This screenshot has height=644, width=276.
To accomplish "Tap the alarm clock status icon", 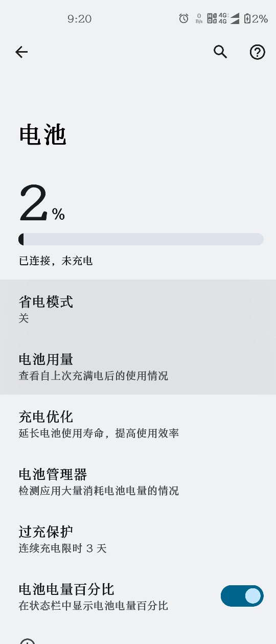I will (x=183, y=19).
